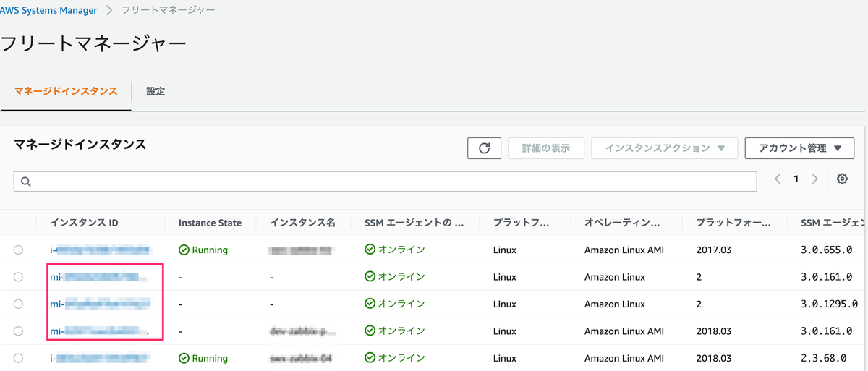
Task: Click the search magnifier icon
Action: point(26,182)
